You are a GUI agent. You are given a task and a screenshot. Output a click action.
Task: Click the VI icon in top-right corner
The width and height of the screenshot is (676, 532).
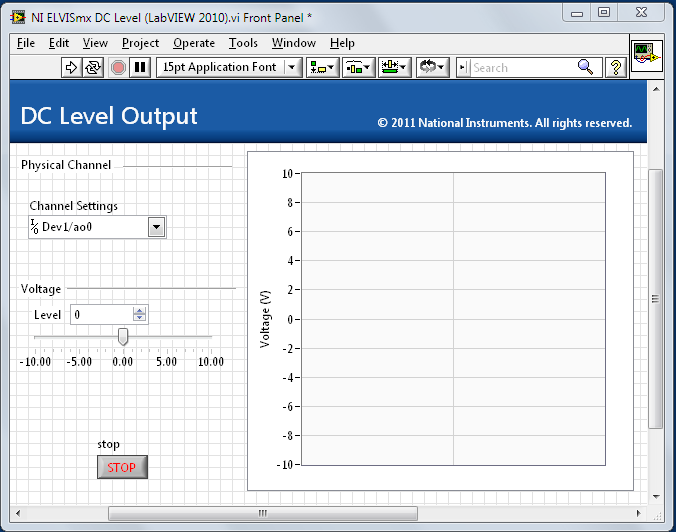tap(643, 56)
